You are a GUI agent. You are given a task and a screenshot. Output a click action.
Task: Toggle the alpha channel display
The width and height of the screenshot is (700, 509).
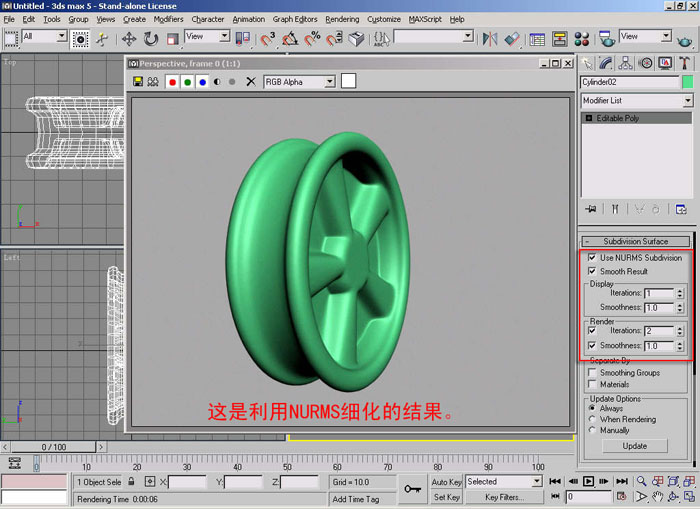(x=217, y=82)
